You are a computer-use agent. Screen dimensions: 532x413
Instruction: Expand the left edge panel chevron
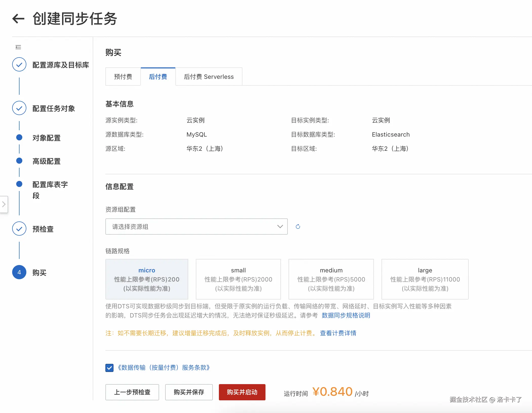tap(4, 204)
